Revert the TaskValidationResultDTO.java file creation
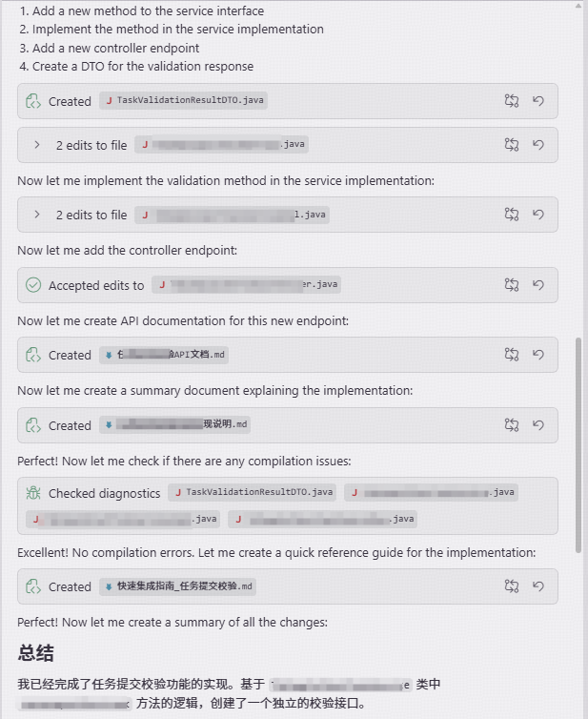Image resolution: width=588 pixels, height=719 pixels. click(x=537, y=101)
